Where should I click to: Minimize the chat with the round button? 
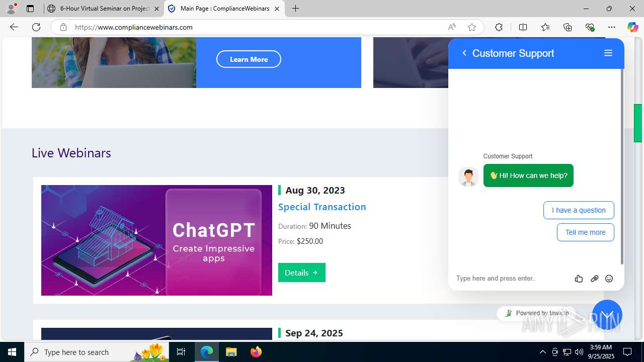(607, 315)
